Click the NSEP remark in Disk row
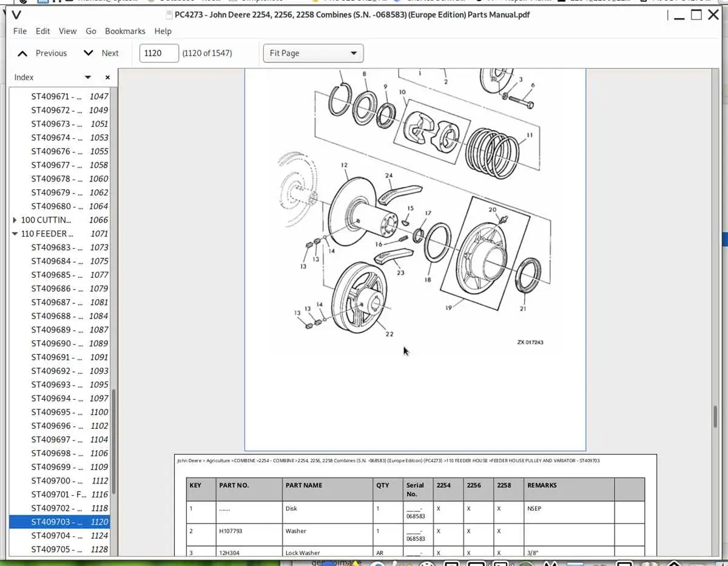Image resolution: width=728 pixels, height=566 pixels. [x=534, y=508]
